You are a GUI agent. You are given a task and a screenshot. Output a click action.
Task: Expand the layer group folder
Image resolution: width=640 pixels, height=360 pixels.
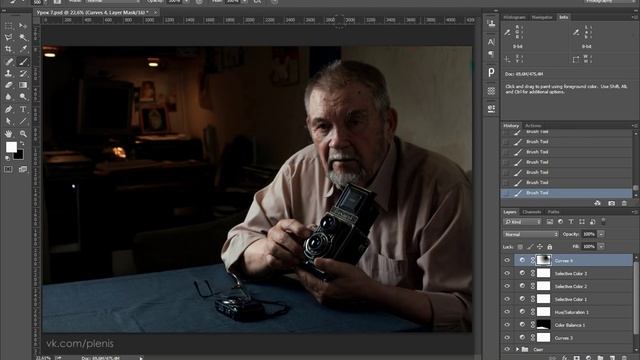pos(517,349)
